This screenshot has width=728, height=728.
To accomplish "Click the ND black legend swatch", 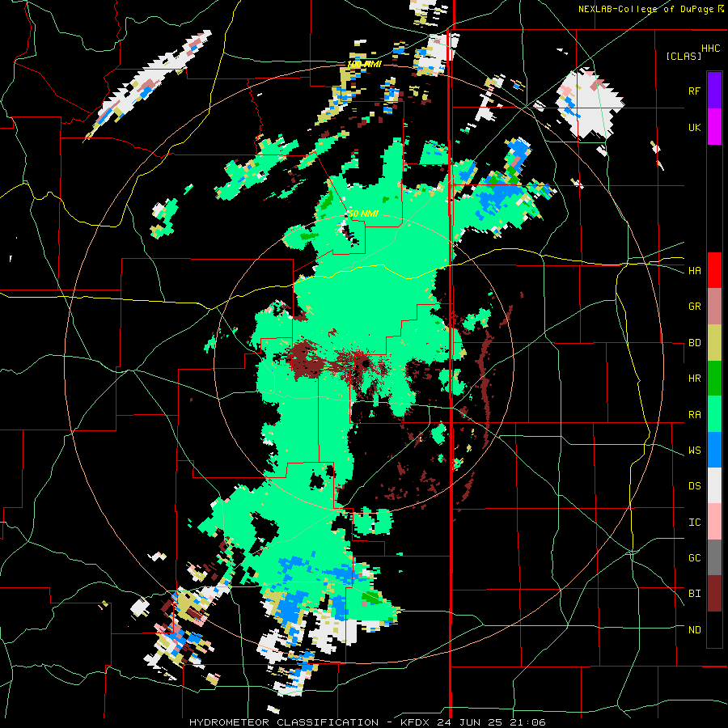I will coord(714,629).
